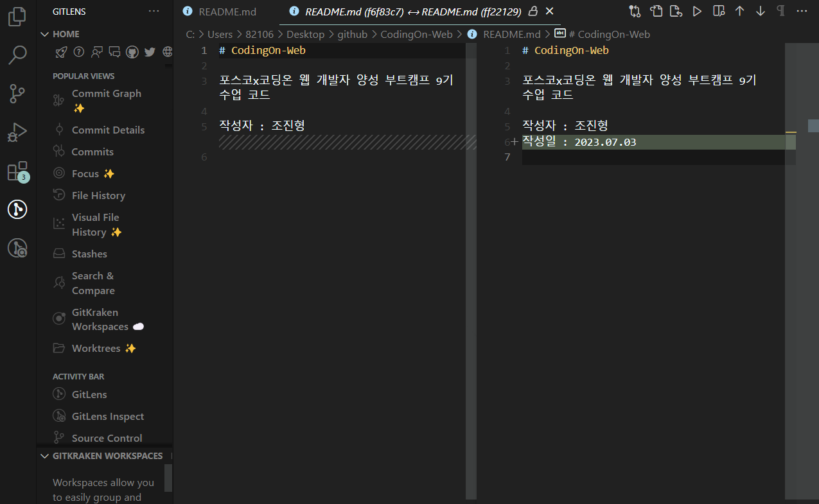The width and height of the screenshot is (819, 504).
Task: Select the GitLens Inspect activity bar icon
Action: (17, 248)
